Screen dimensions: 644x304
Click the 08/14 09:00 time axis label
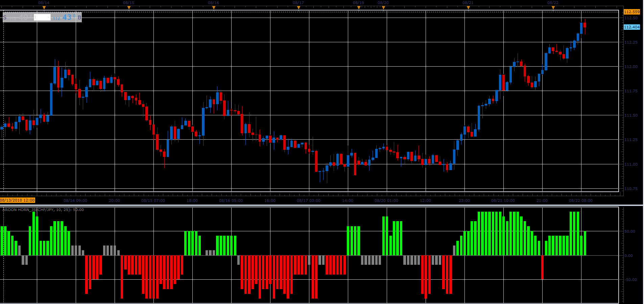pos(75,201)
